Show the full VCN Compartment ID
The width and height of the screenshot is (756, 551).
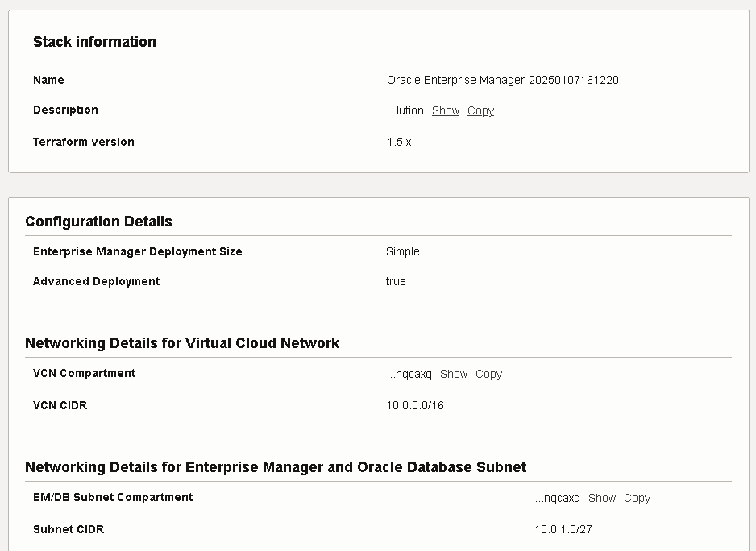(x=453, y=375)
